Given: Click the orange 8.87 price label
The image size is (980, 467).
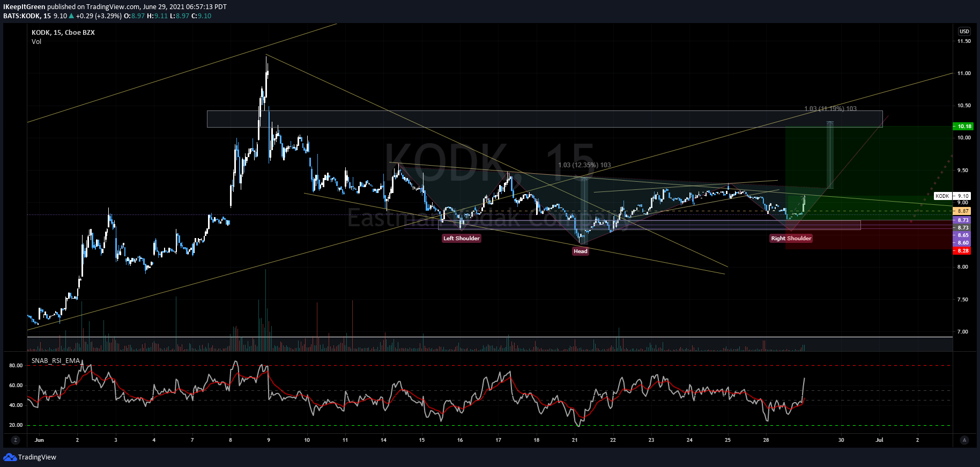Looking at the screenshot, I should (963, 211).
